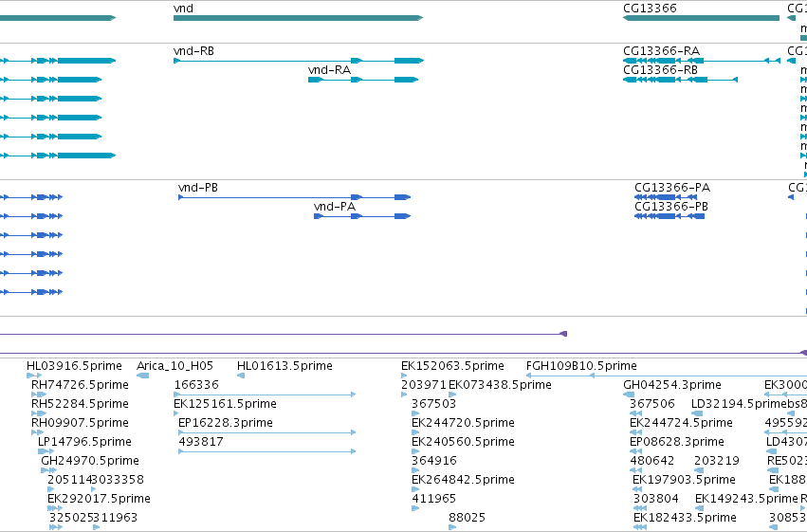Open EST EP08628.3prime
This screenshot has width=807, height=532.
pyautogui.click(x=677, y=442)
